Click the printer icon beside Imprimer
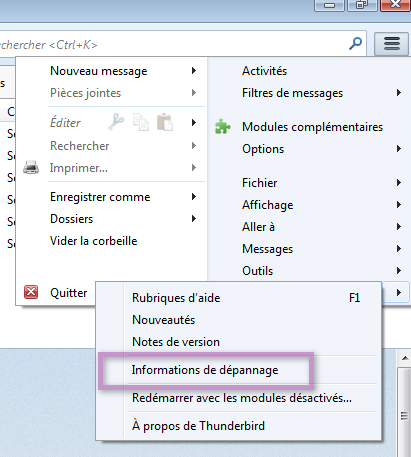Screen dimensions: 411x457 click(x=31, y=167)
